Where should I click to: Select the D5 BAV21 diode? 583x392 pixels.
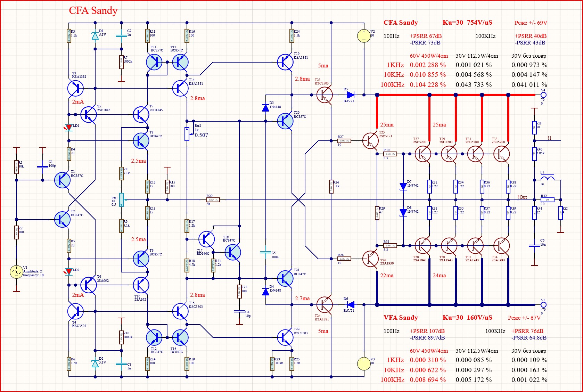pos(351,95)
